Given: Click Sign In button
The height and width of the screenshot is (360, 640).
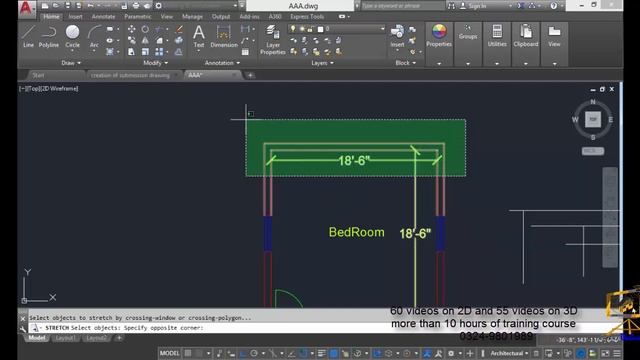Looking at the screenshot, I should 473,6.
